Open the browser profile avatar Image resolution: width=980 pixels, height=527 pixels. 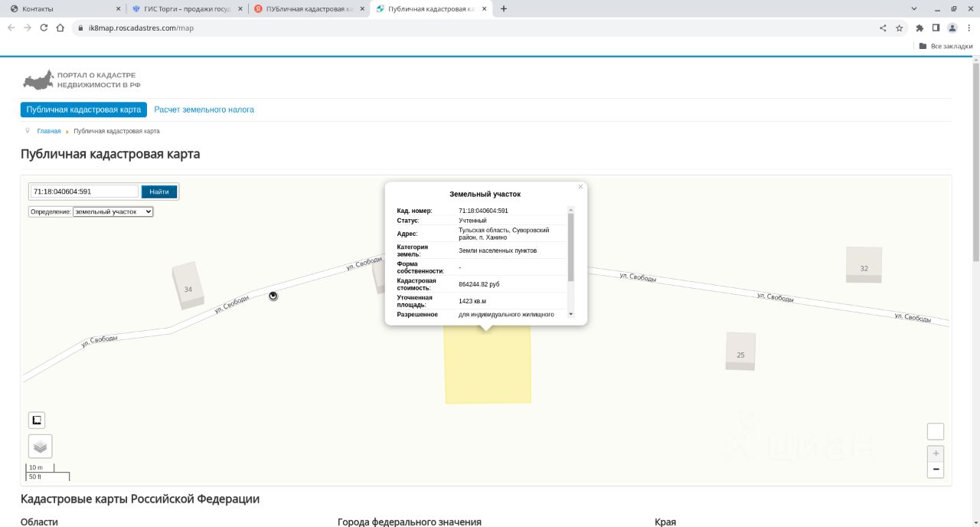coord(952,28)
